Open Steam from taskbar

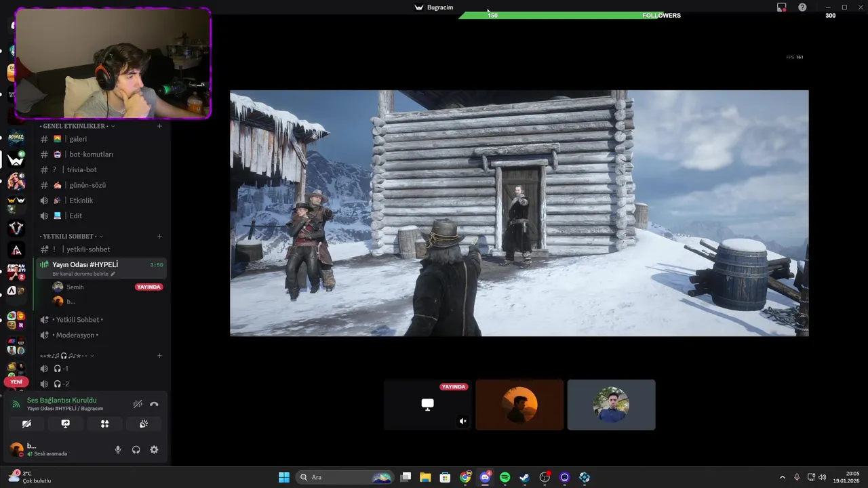(x=525, y=477)
